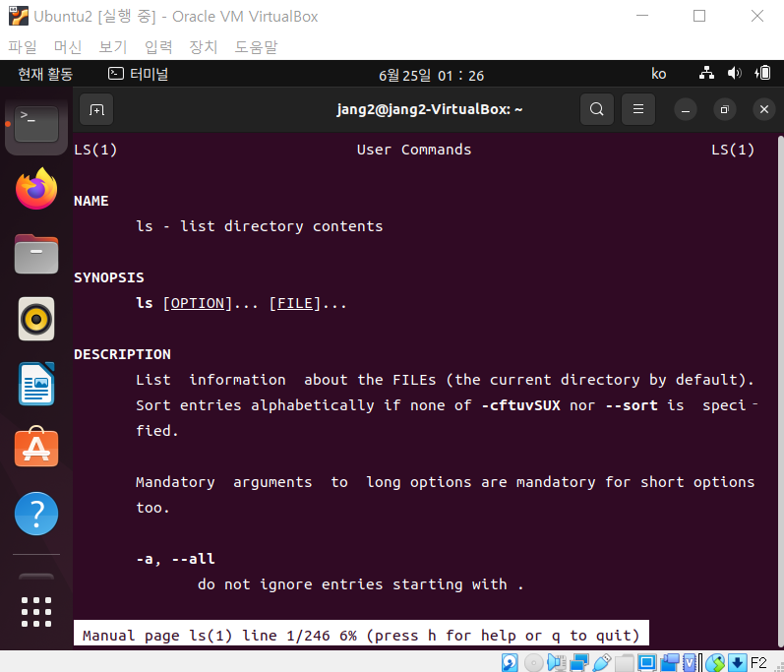Minimize the terminal window
Viewport: 784px width, 672px height.
[686, 109]
